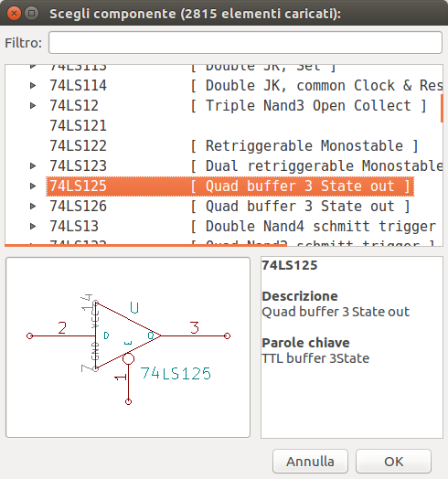Expand the 74LS114 tree entry
Viewport: 448px width, 479px height.
[33, 86]
